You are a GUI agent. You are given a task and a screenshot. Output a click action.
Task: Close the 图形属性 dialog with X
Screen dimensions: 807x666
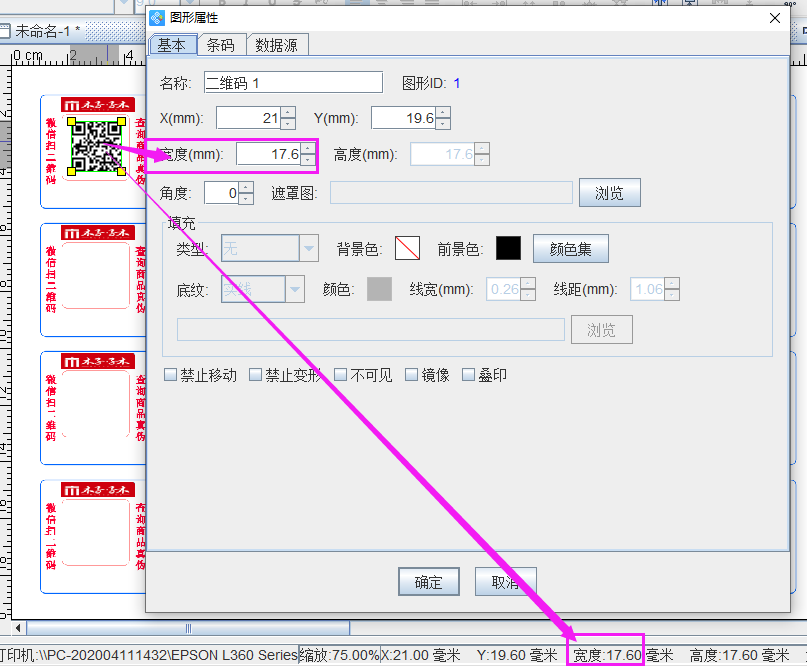pos(775,18)
